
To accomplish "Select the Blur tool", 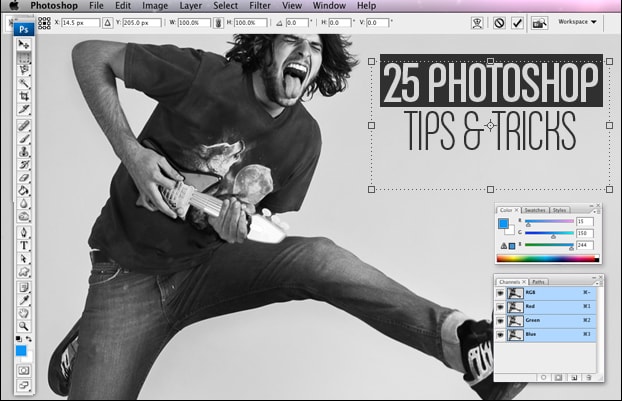I will pos(24,203).
